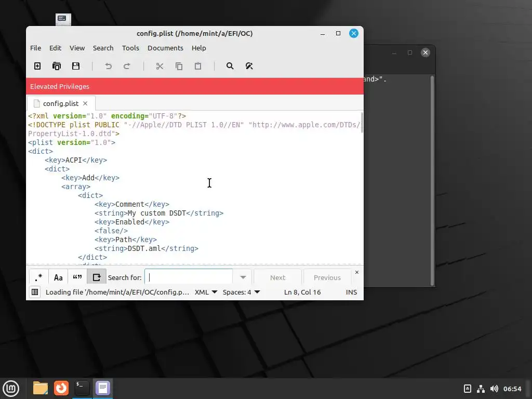Click the <false/> line
The height and width of the screenshot is (399, 532).
point(111,231)
